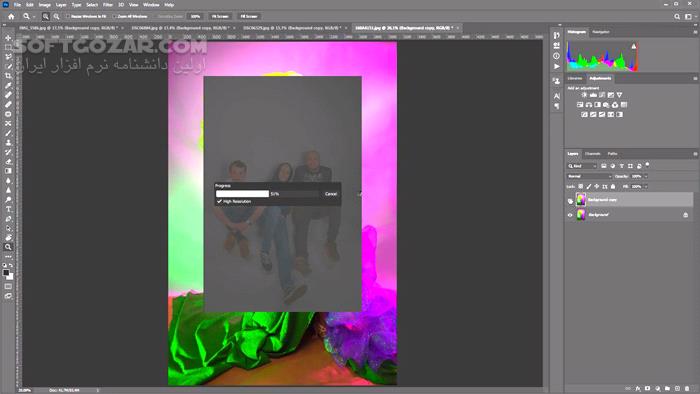Screen dimensions: 700x394
Task: Delete layer using trash icon
Action: tap(687, 389)
